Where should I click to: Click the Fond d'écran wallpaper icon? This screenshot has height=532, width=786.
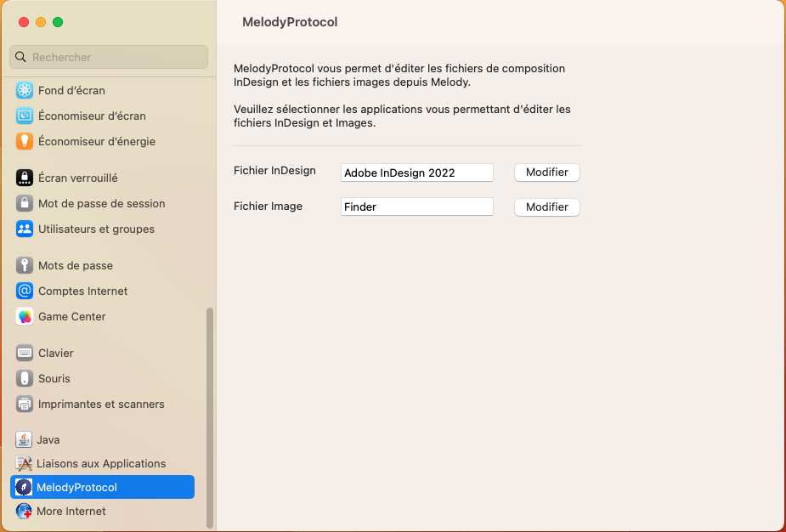pos(25,90)
